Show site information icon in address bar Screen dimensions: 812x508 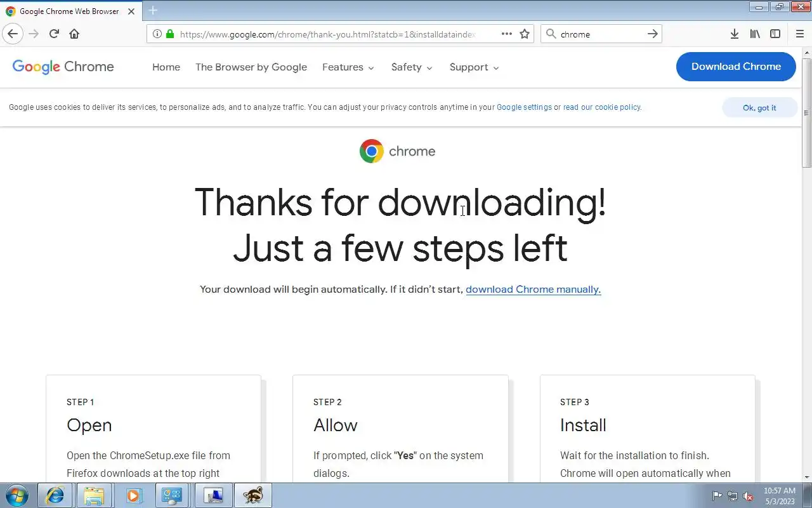pos(157,34)
